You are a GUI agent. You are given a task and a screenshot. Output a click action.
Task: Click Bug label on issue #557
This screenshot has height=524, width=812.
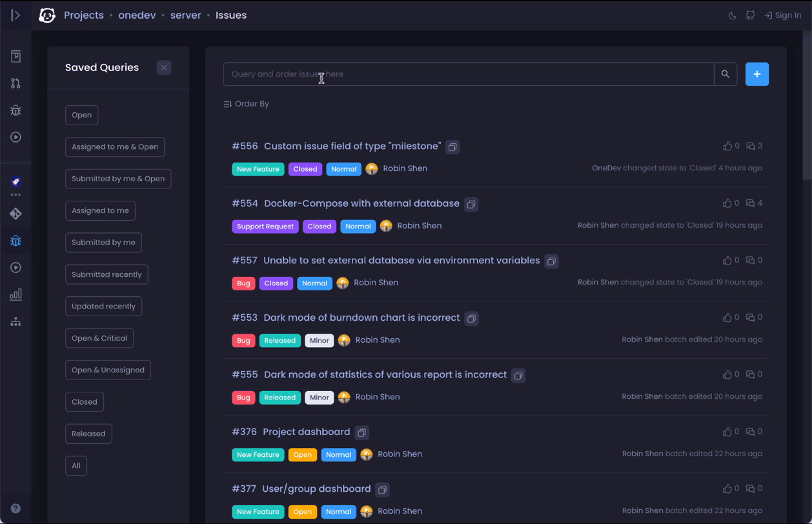(x=243, y=283)
